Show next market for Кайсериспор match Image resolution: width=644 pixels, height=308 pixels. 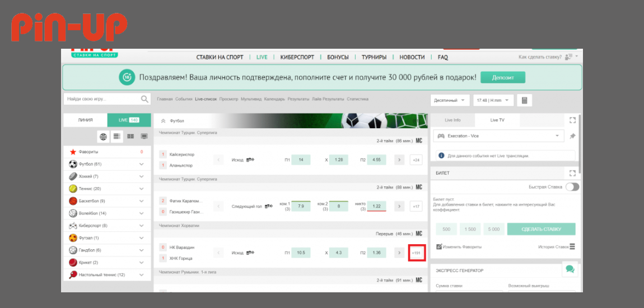399,160
